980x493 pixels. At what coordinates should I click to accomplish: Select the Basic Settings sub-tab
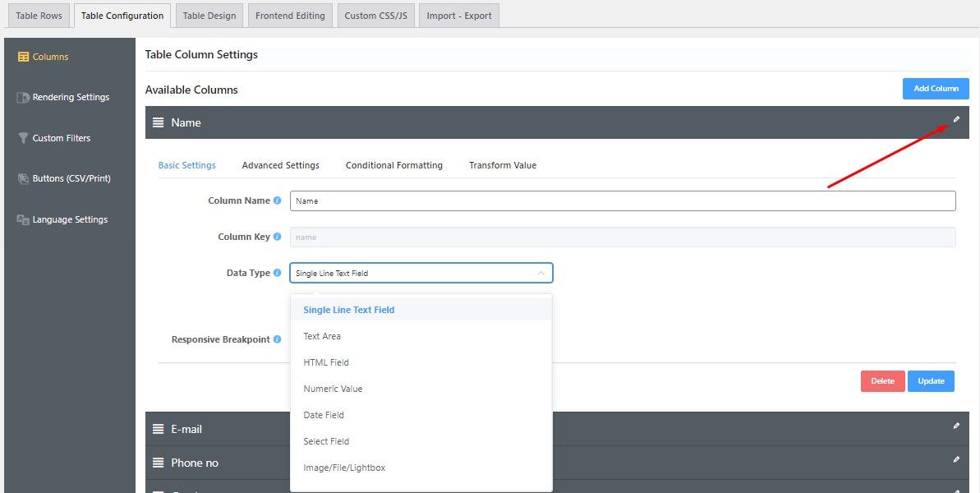[186, 165]
